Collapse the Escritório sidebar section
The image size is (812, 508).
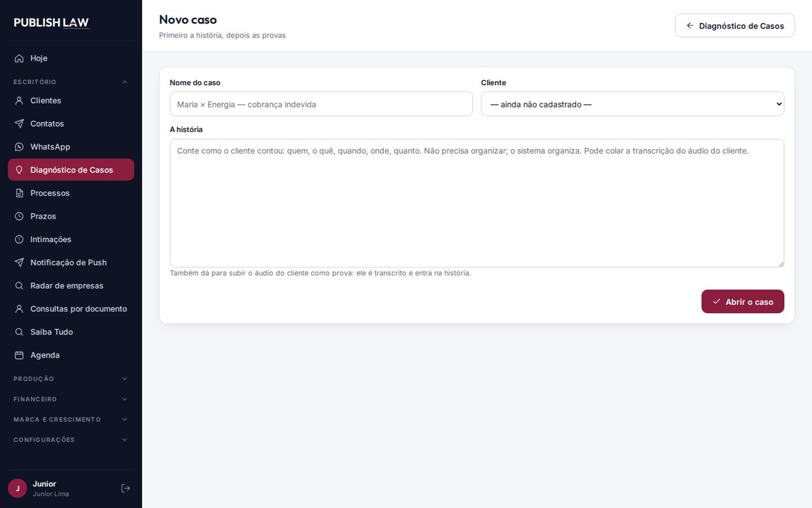pyautogui.click(x=71, y=82)
